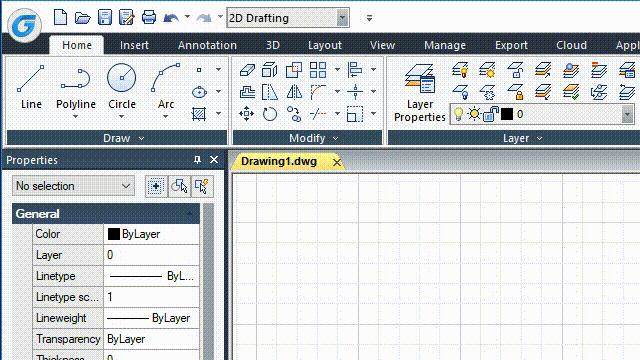Open the Arc dropdown arrow
This screenshot has width=640, height=360.
165,117
